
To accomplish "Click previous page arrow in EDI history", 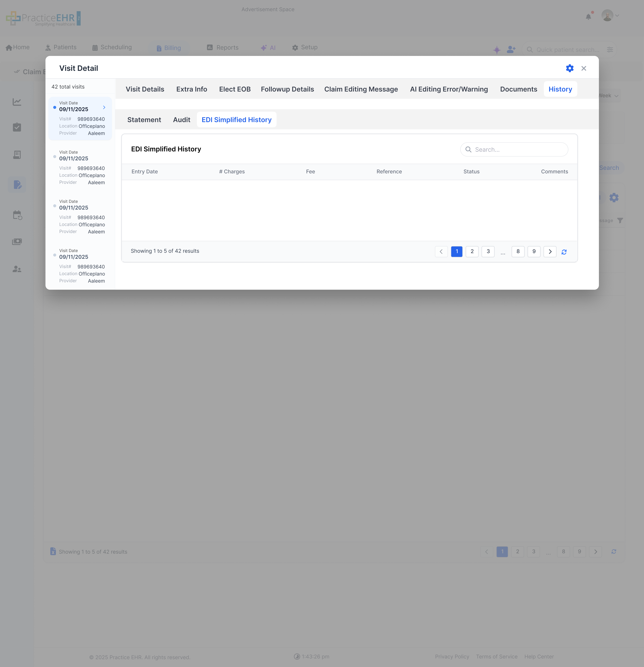I will (x=441, y=251).
